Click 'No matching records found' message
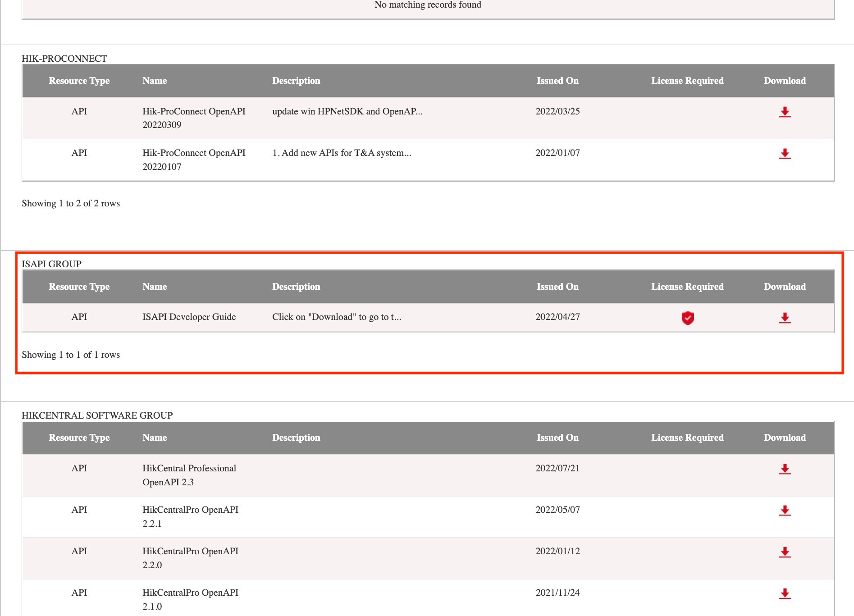This screenshot has width=854, height=616. 428,5
